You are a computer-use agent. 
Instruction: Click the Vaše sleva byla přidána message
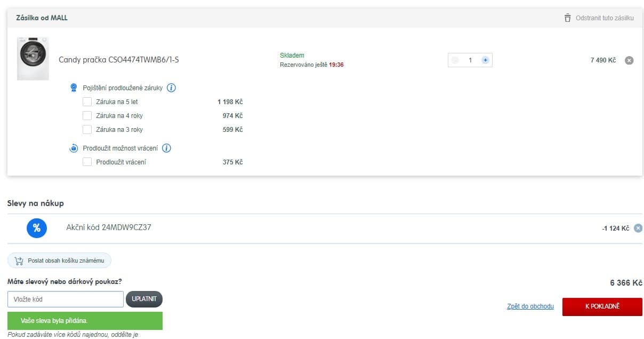coord(85,321)
